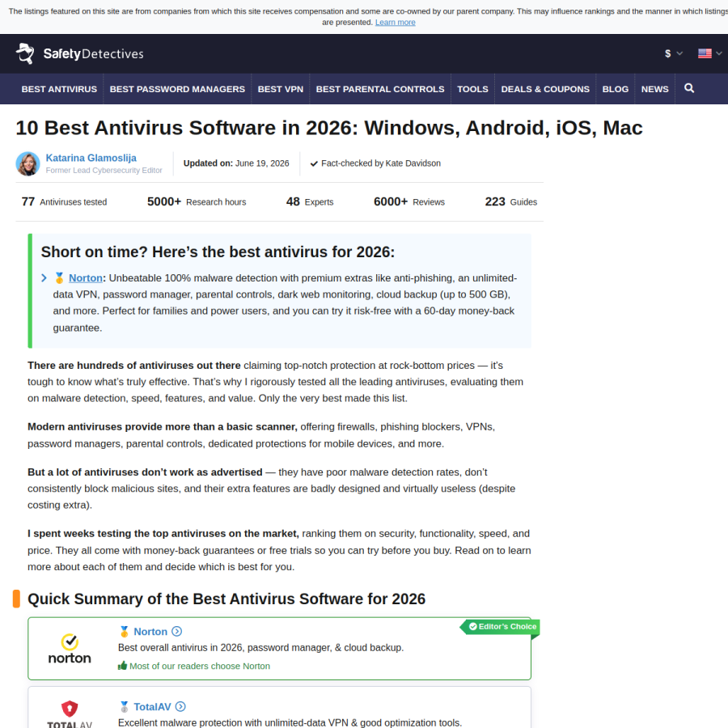
Task: Click the SafetyDetectives detective logo icon
Action: 25,53
